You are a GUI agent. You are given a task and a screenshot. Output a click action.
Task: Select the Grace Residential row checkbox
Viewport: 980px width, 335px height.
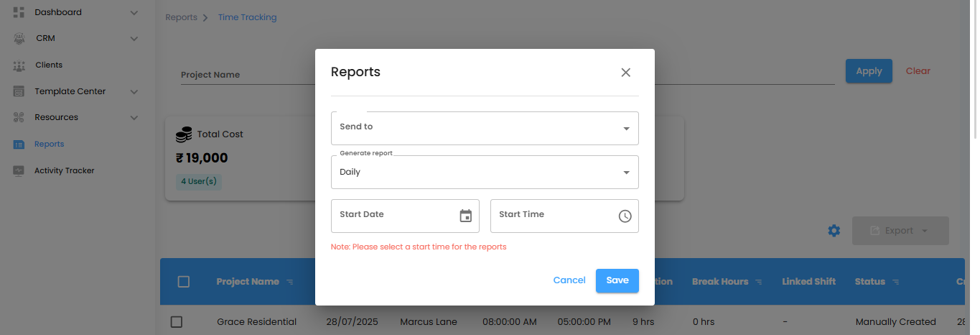[177, 322]
